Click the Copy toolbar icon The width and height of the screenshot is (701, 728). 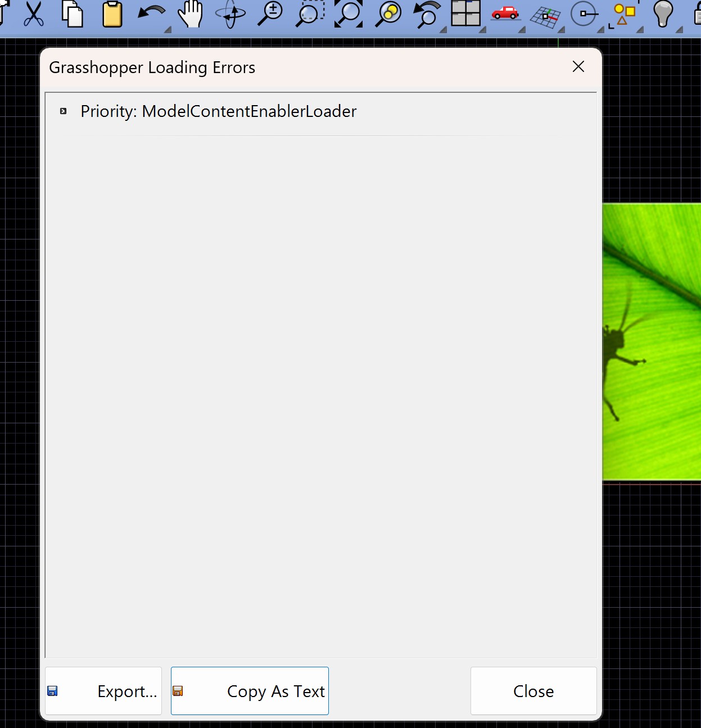(71, 15)
